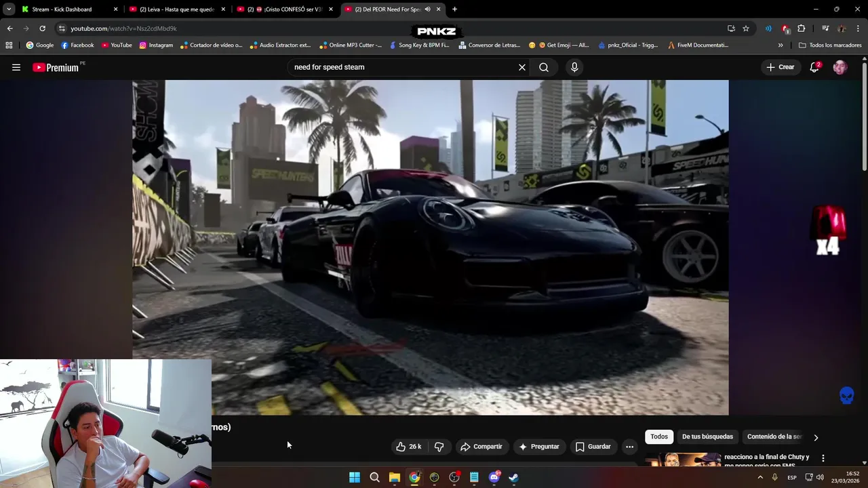Select De tus búsquedas chip
This screenshot has height=488, width=868.
(x=707, y=436)
